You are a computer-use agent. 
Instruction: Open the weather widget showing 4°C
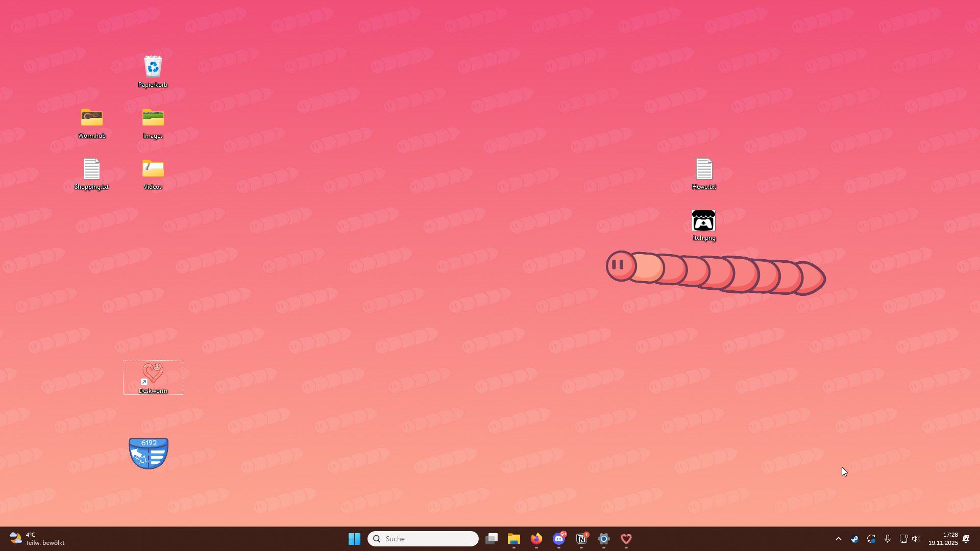tap(37, 539)
